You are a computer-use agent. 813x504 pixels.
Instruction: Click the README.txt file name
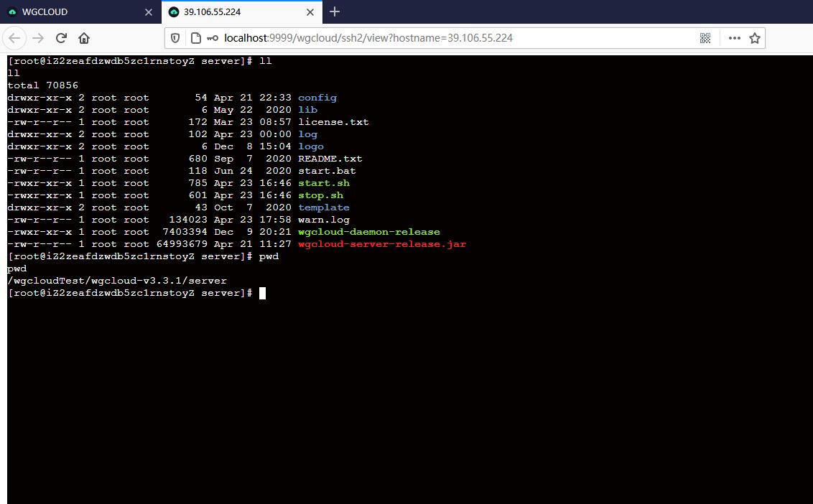point(330,159)
